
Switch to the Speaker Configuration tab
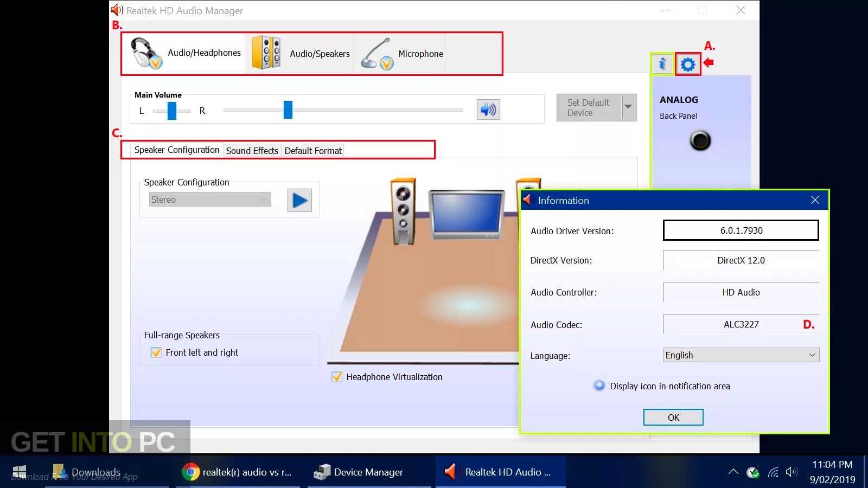[177, 150]
